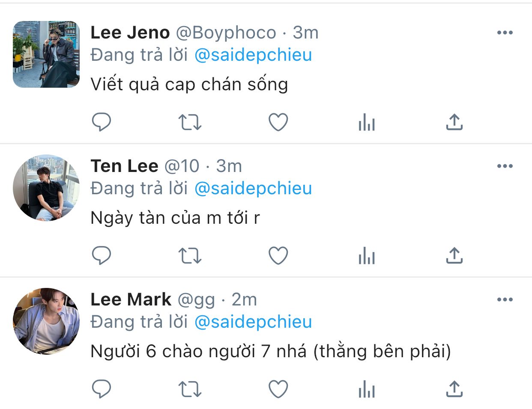Retweet Ten Lee's reply
This screenshot has height=409, width=532.
190,256
